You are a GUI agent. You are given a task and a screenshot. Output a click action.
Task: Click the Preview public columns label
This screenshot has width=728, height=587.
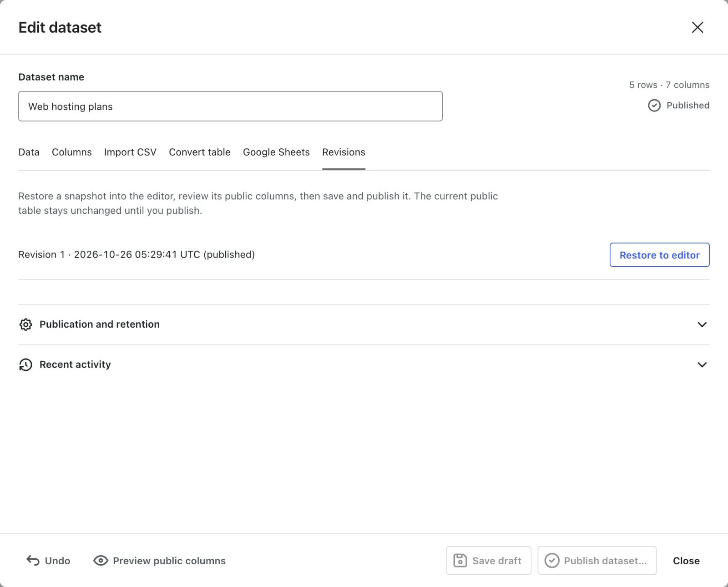[169, 561]
